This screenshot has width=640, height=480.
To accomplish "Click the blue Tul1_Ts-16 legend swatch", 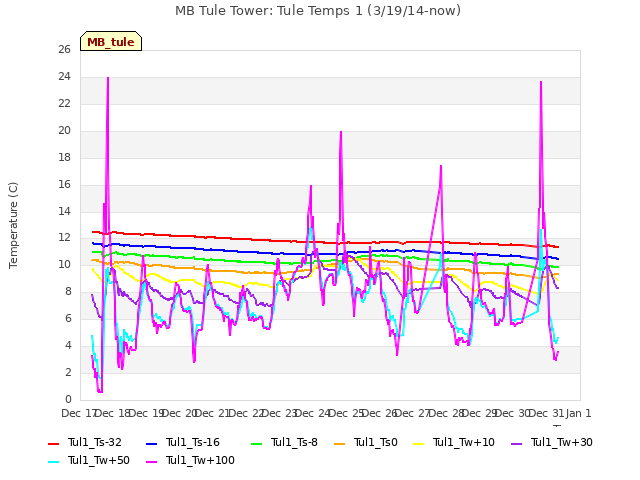I will point(151,443).
